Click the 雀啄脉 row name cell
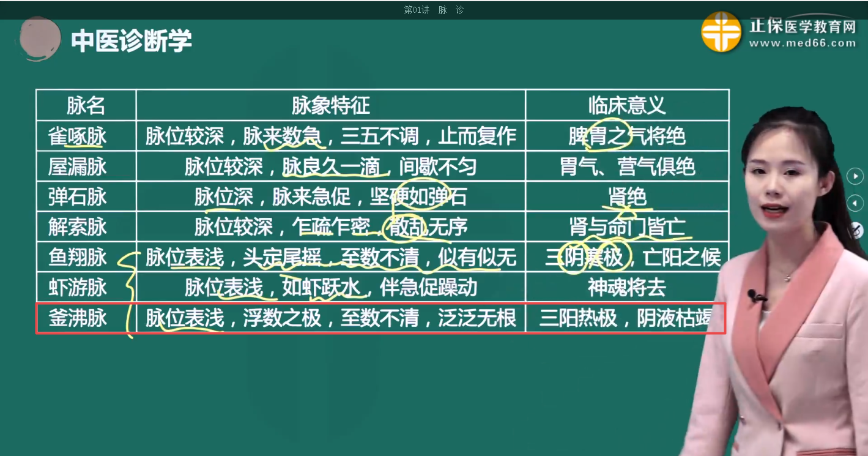Viewport: 868px width, 456px height. click(x=78, y=136)
